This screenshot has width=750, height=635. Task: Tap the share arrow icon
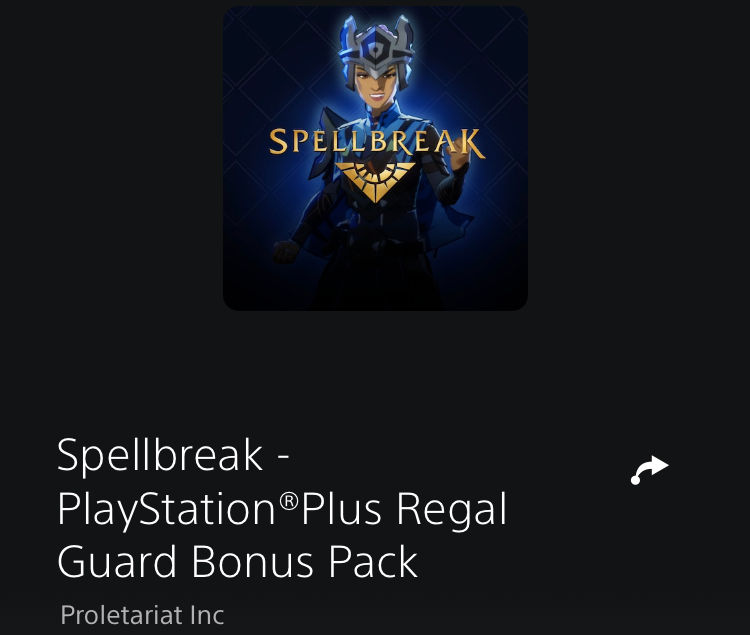[650, 471]
